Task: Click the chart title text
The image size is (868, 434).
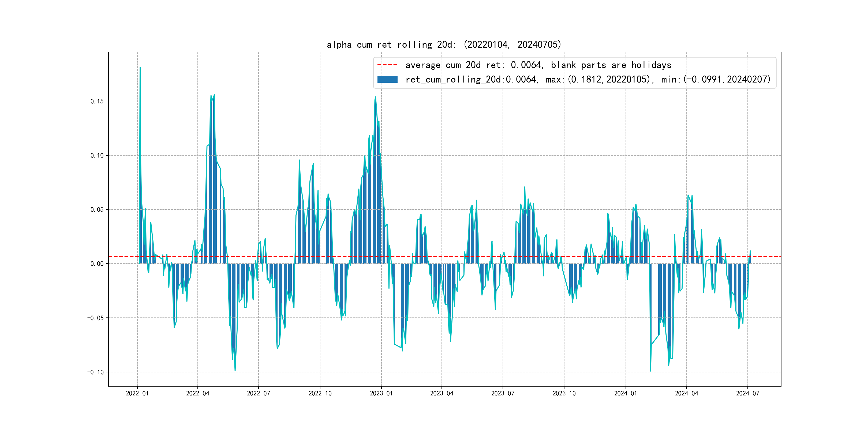Action: 444,44
